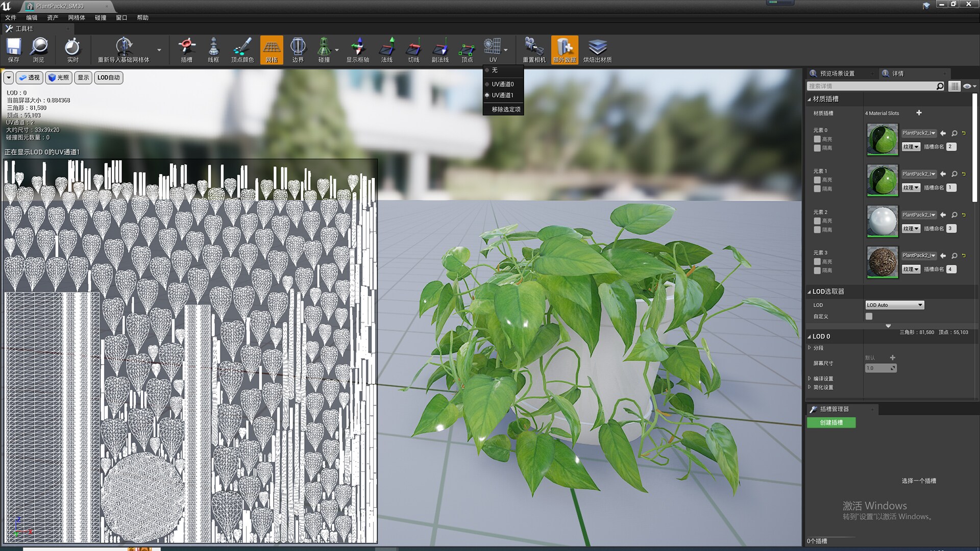Expand the 简化设置 section
The height and width of the screenshot is (551, 980).
(823, 387)
